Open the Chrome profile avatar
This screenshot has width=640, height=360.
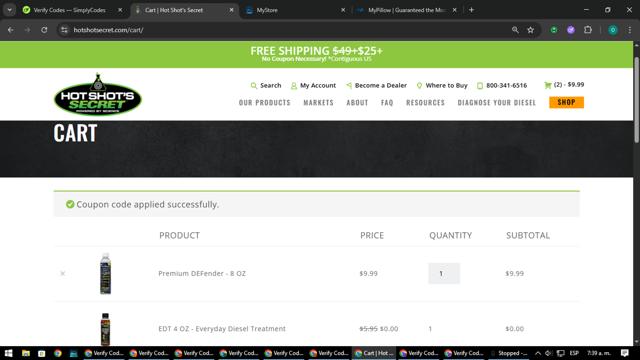(x=613, y=30)
